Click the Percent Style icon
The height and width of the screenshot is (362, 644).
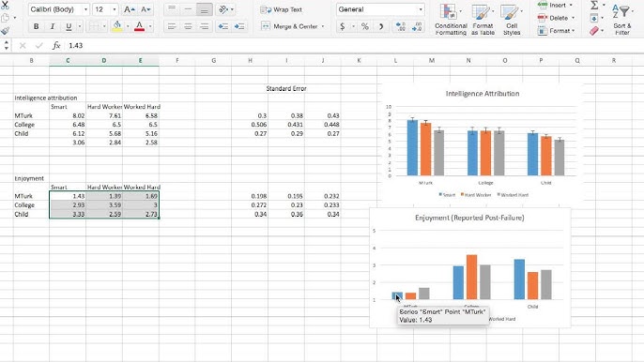tap(364, 26)
